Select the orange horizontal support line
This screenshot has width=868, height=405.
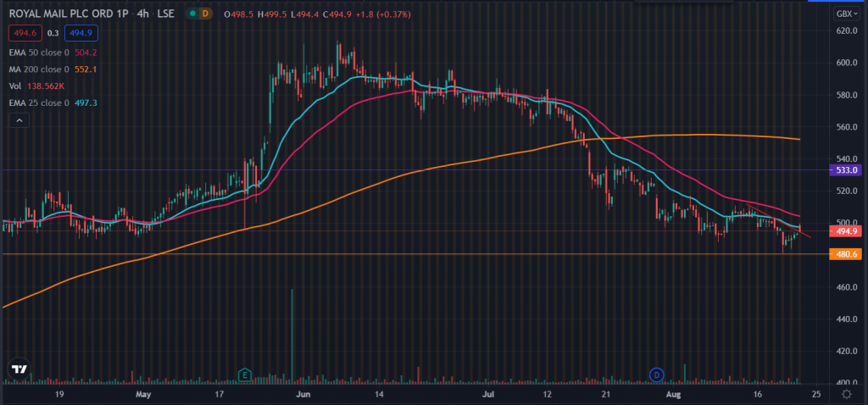point(415,254)
